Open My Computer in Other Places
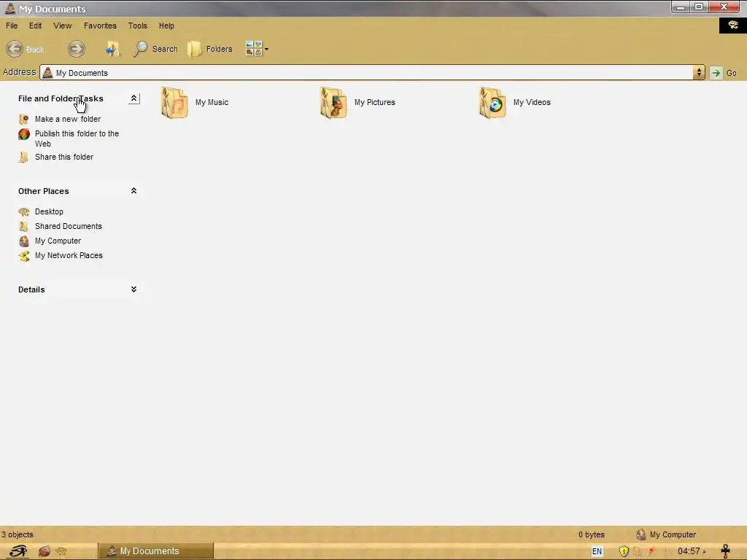 point(58,241)
